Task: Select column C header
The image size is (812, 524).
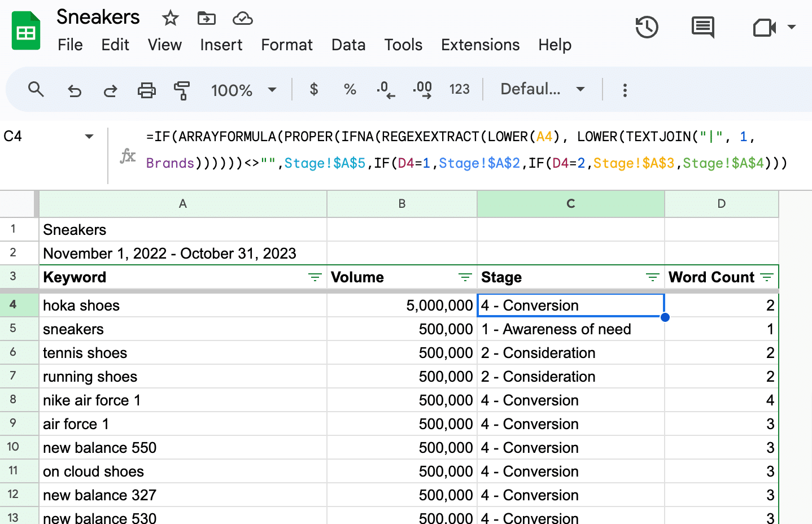Action: (571, 204)
